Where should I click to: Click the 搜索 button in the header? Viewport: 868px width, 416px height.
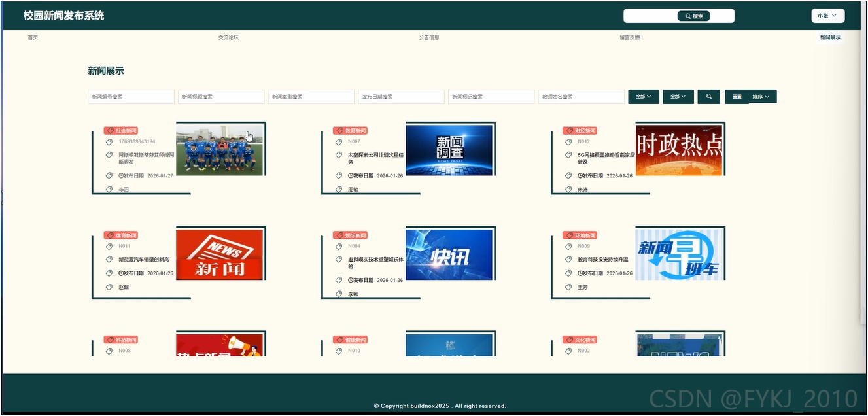[x=694, y=16]
